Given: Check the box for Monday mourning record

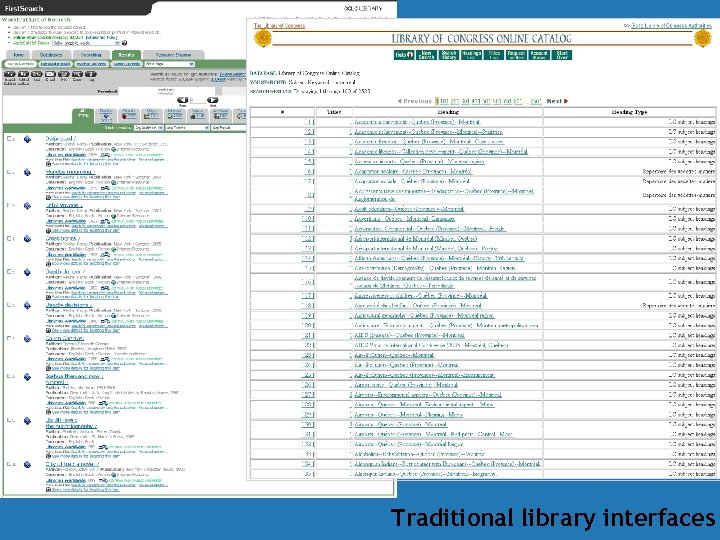Looking at the screenshot, I should pos(10,172).
